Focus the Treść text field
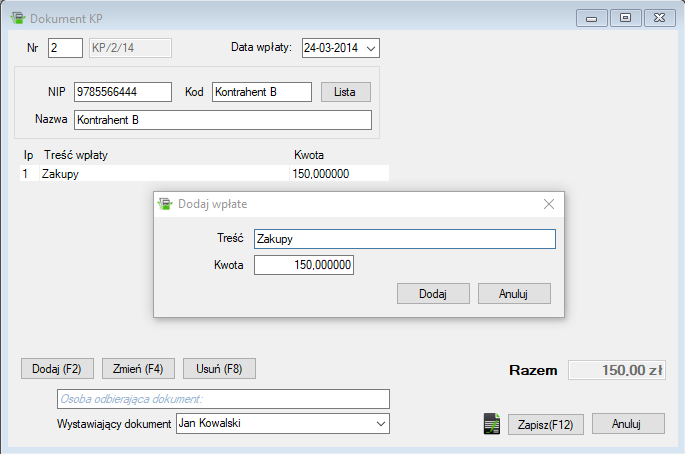Viewport: 685px width, 454px height. coord(403,239)
